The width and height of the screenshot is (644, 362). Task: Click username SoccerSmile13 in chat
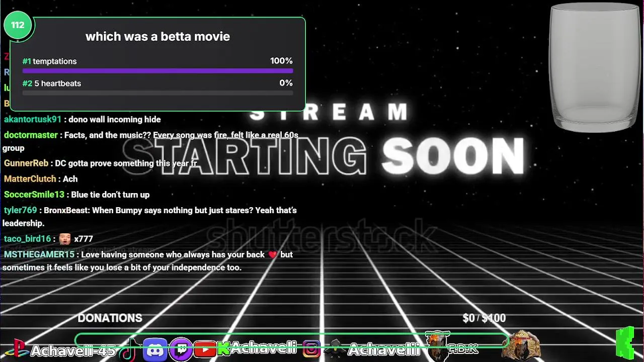[x=34, y=195]
